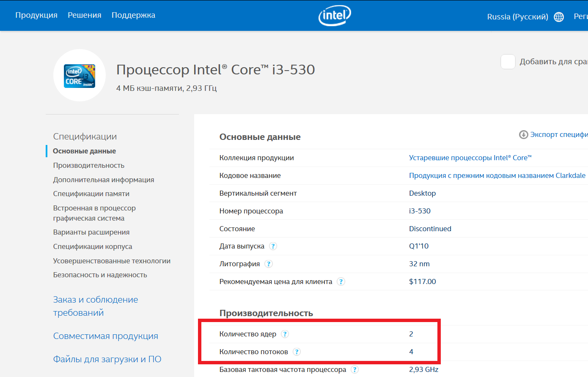Open Устаревшие процессоры Intel Core link
Screen dimensions: 588x377
(470, 158)
